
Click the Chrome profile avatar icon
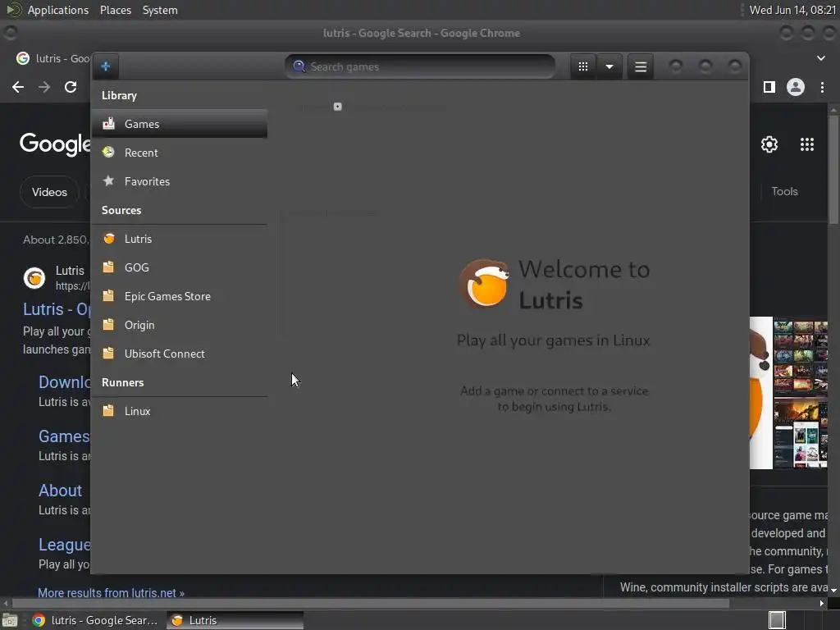coord(796,87)
